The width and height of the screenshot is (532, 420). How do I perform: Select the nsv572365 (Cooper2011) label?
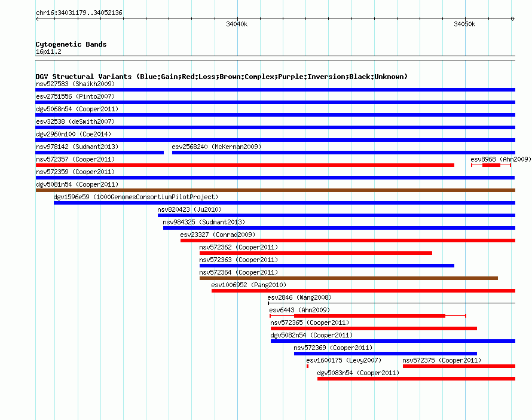pyautogui.click(x=310, y=322)
